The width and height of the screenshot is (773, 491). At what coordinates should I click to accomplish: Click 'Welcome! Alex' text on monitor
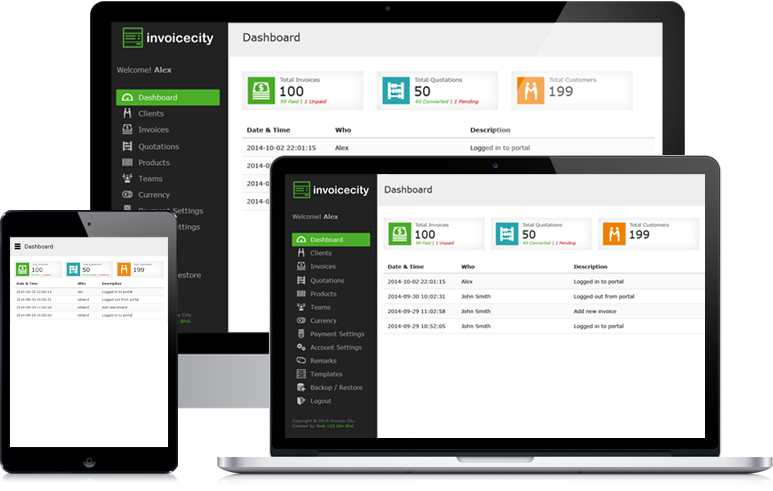tap(144, 70)
